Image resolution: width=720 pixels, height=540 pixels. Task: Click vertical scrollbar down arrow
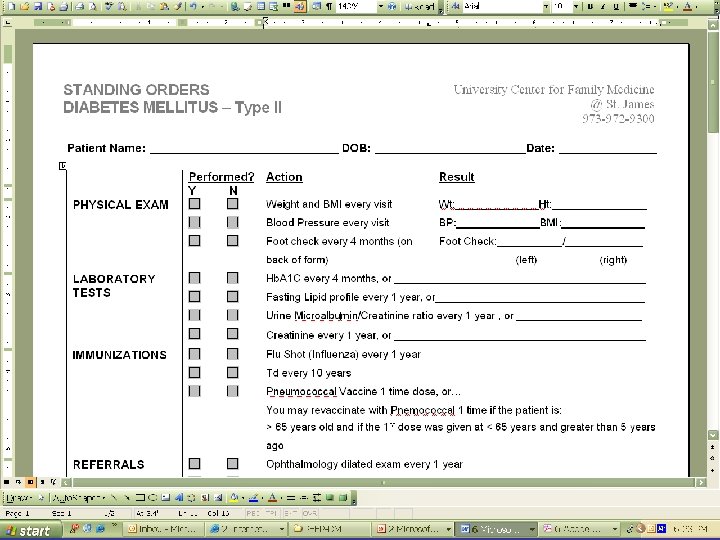[713, 434]
